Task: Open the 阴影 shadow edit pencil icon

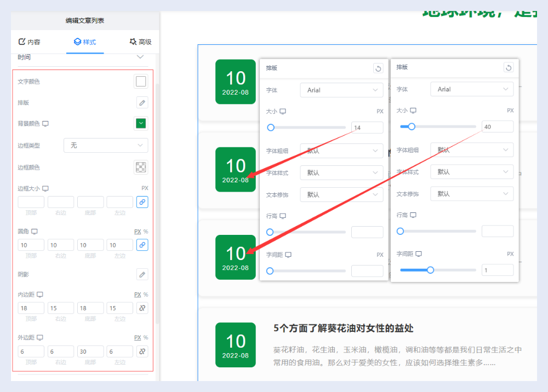Action: [142, 274]
